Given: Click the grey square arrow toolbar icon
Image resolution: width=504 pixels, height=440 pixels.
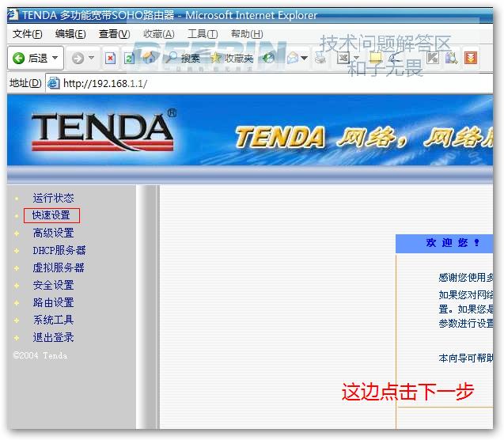Looking at the screenshot, I should (x=433, y=58).
